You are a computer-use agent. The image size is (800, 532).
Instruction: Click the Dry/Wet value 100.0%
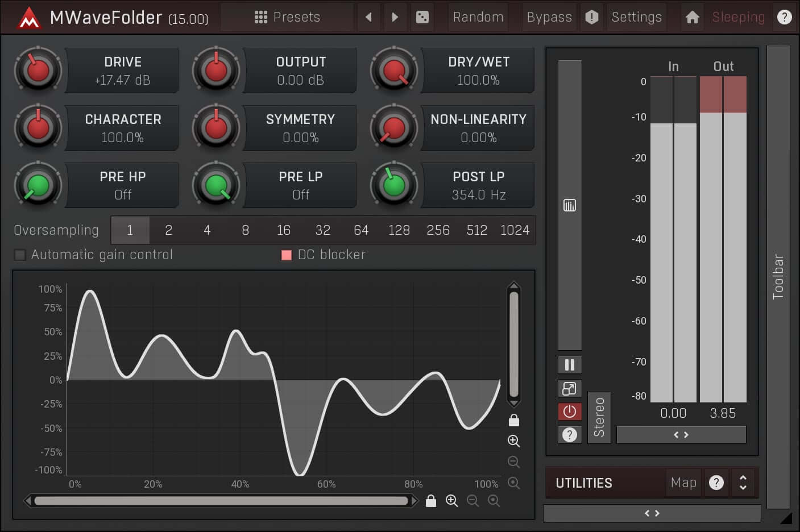pos(479,80)
